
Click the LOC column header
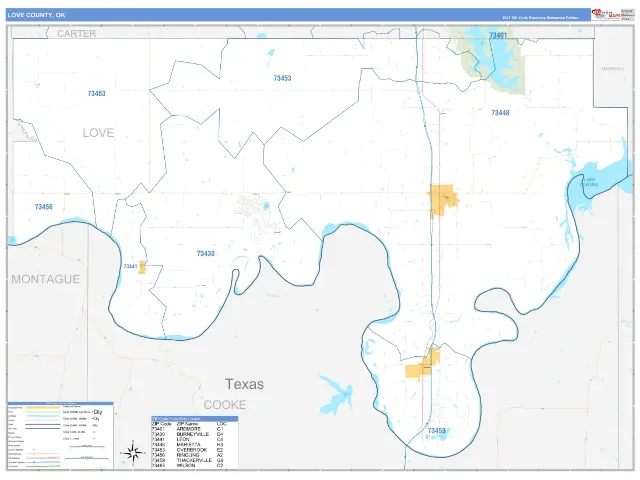pos(222,424)
